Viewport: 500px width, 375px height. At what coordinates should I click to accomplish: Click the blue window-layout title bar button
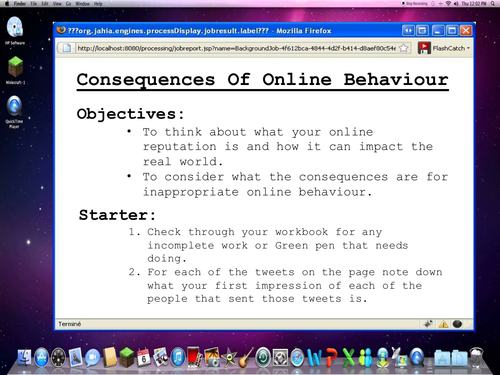[x=422, y=31]
